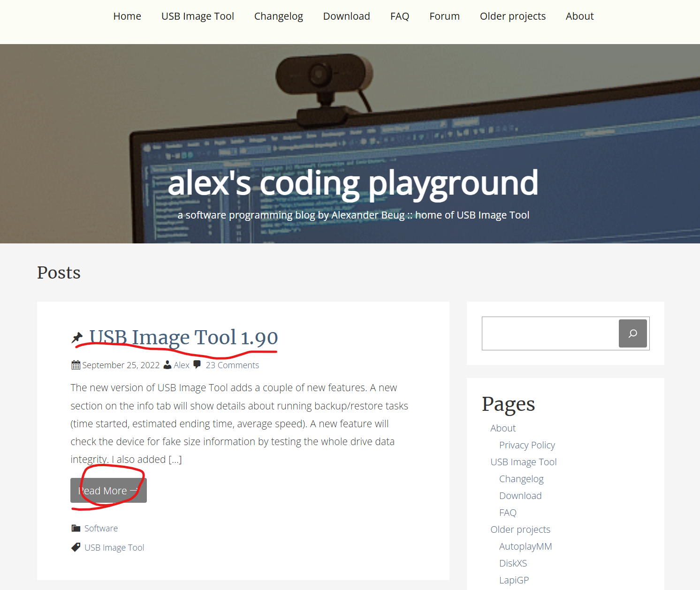Go to Changelog in top navigation
The image size is (700, 590).
pos(279,16)
